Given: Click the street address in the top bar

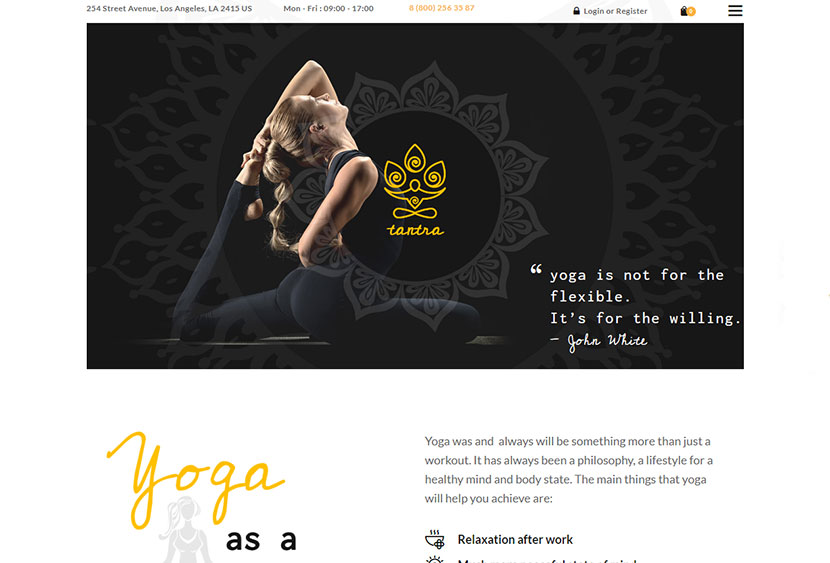Looking at the screenshot, I should coord(169,8).
